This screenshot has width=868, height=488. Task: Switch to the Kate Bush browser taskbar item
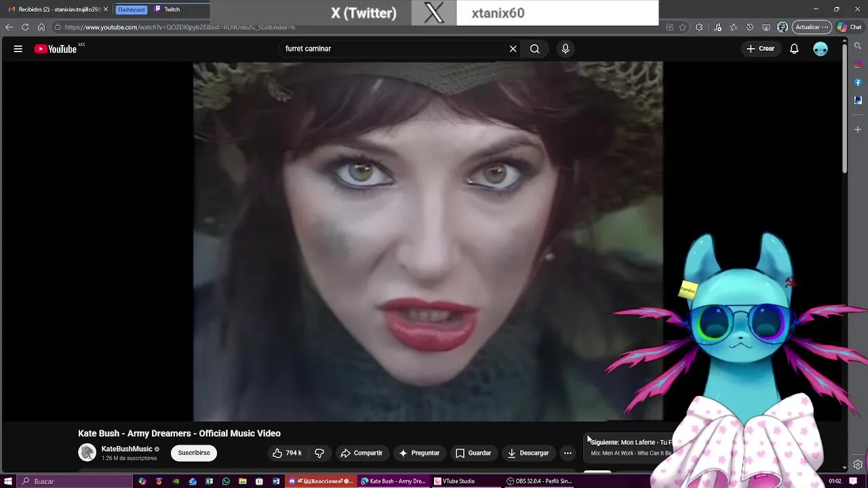click(x=394, y=481)
